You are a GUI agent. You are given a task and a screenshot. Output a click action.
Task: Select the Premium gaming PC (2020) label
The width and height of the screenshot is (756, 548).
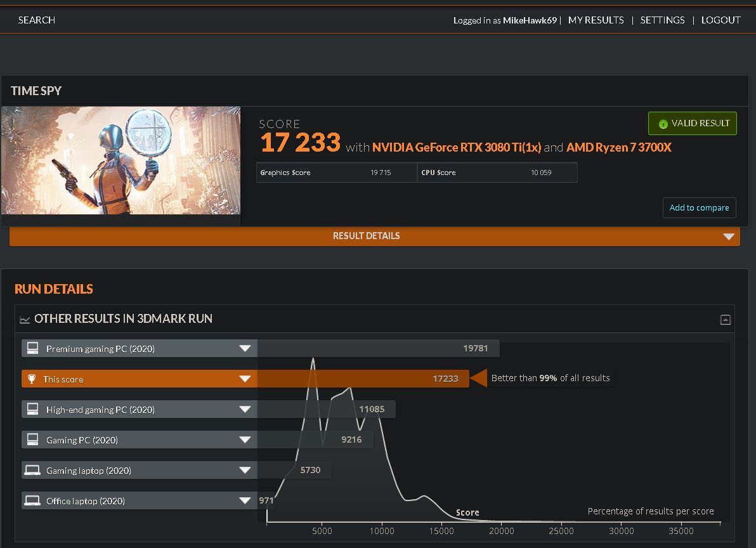click(x=100, y=348)
